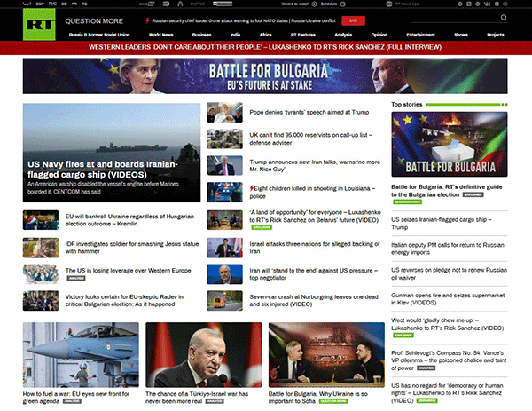Image resolution: width=532 pixels, height=411 pixels.
Task: Open the search magnifier icon
Action: [x=502, y=20]
